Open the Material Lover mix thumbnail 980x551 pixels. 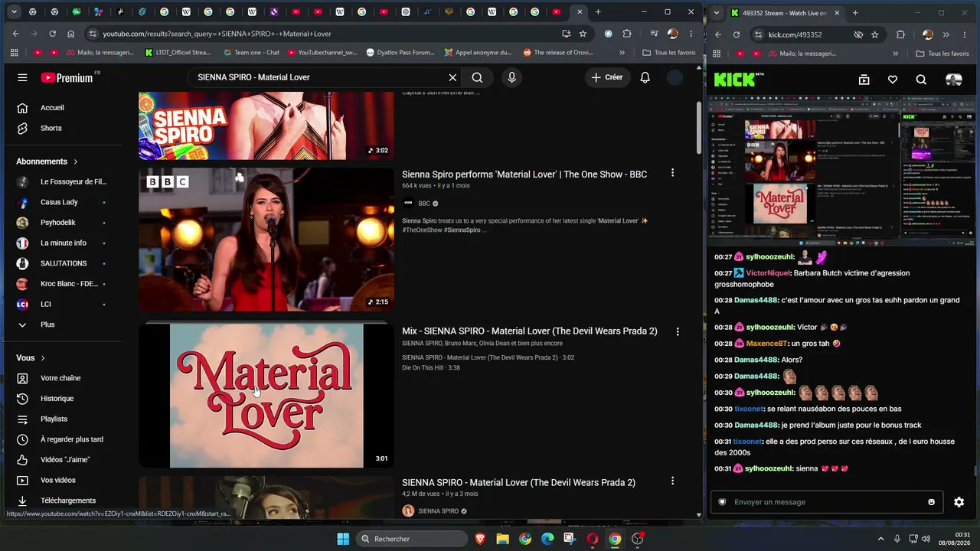pyautogui.click(x=266, y=396)
